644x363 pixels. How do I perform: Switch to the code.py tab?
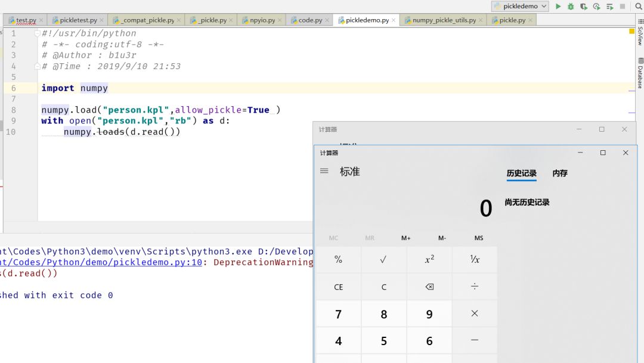click(310, 20)
